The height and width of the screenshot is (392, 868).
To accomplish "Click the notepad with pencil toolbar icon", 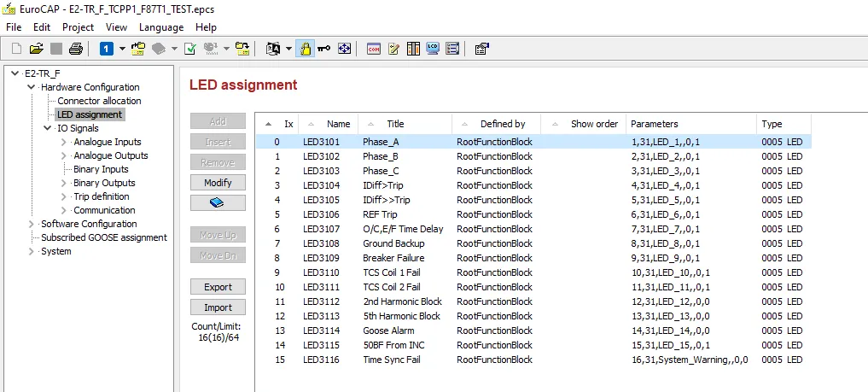I will point(393,49).
